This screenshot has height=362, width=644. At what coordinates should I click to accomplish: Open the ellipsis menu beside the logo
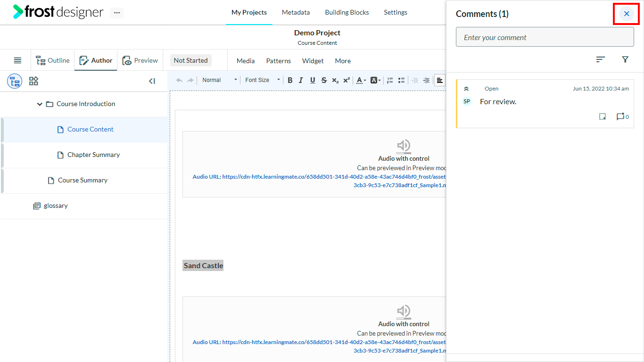(117, 13)
